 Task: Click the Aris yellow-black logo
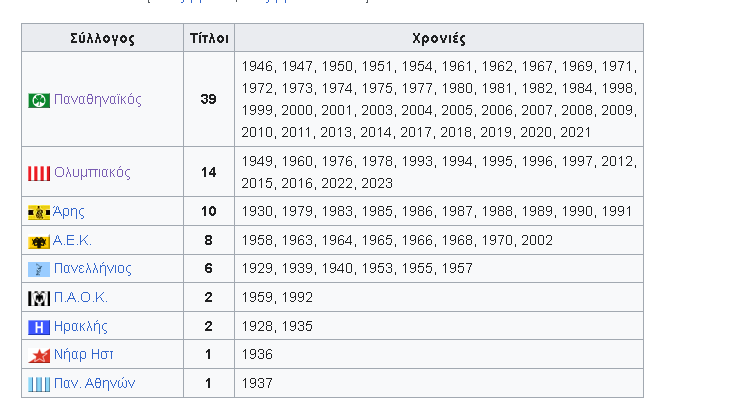tap(39, 212)
